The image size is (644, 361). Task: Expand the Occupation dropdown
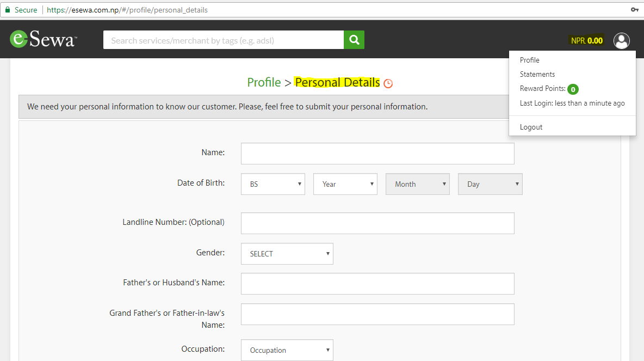287,350
